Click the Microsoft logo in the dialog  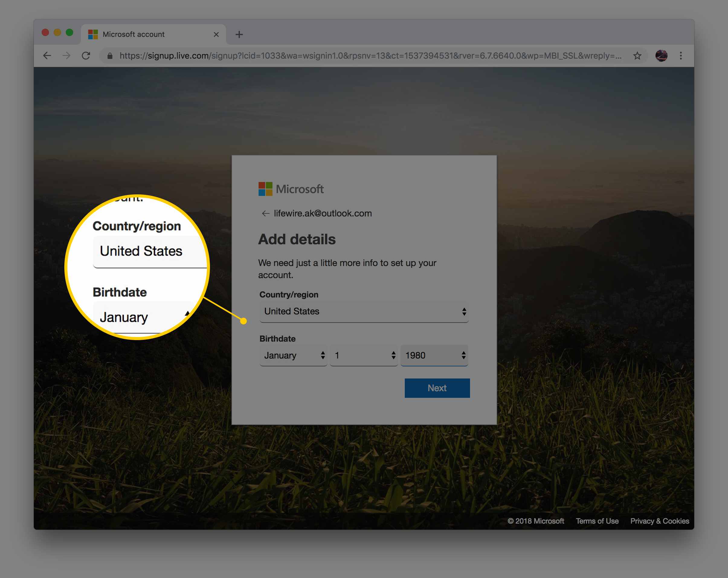point(291,189)
